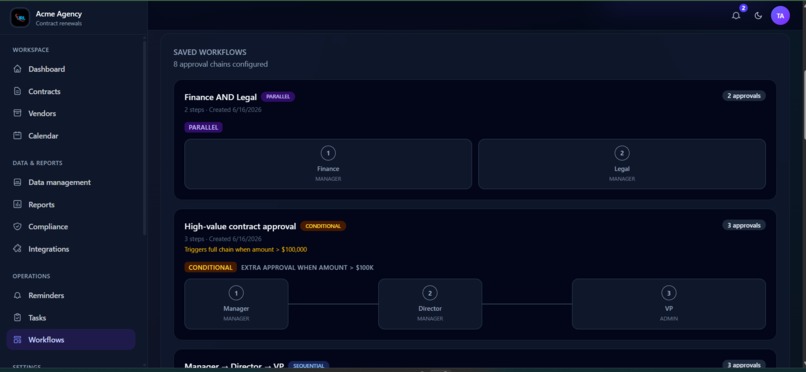Click the Workflows sidebar icon

17,340
